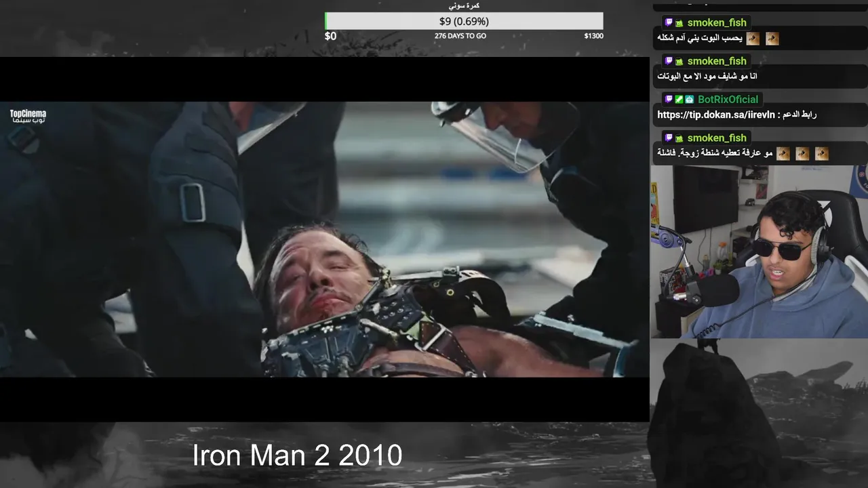Click BotRixOficial's green moderator sword badge

tap(679, 100)
